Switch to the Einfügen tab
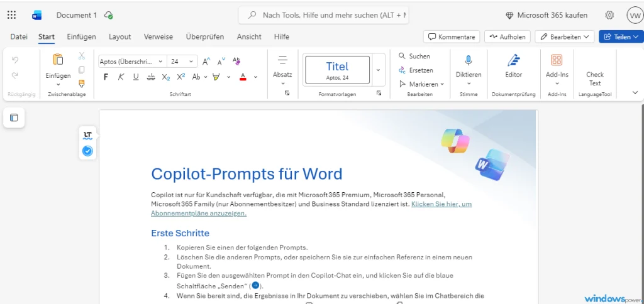Screen dimensions: 644x304 click(81, 36)
